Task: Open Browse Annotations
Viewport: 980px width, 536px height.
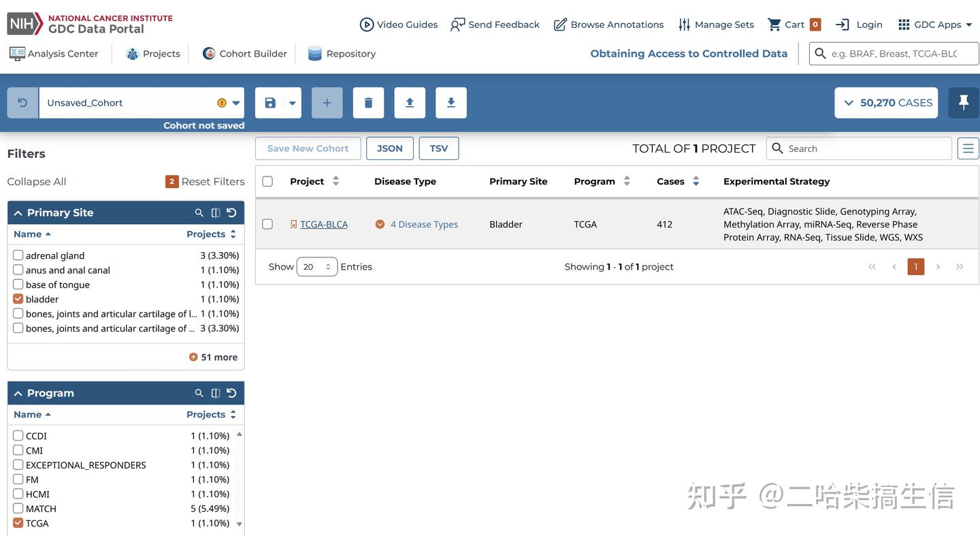Action: 608,25
